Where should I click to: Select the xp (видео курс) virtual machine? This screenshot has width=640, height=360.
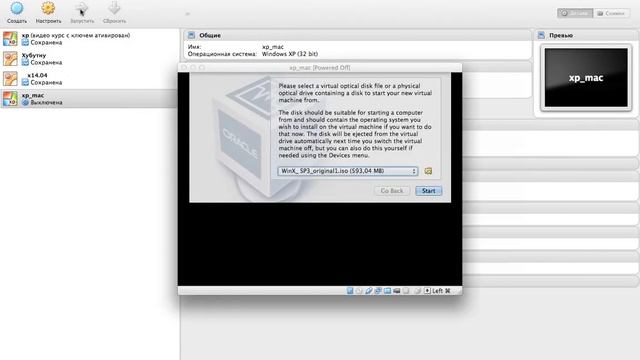click(x=89, y=39)
